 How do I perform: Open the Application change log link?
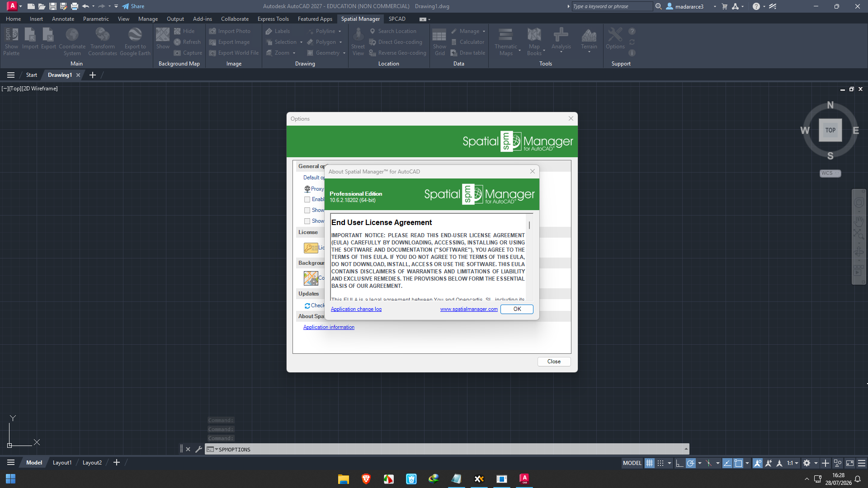click(x=356, y=309)
